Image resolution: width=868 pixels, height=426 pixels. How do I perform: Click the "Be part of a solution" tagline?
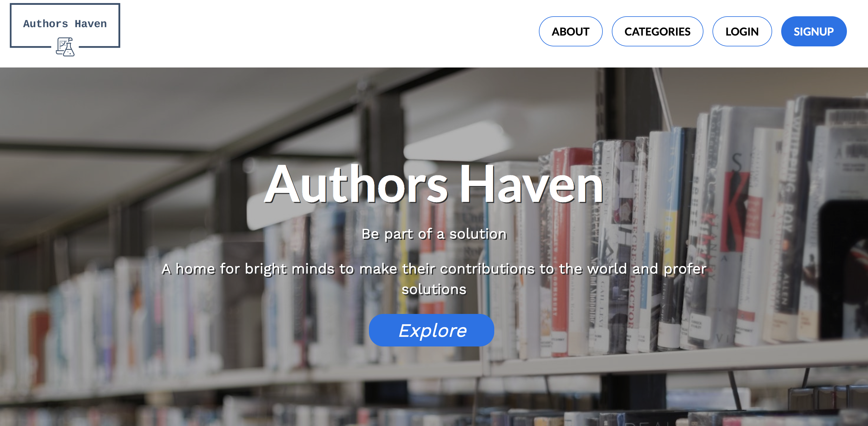tap(434, 234)
